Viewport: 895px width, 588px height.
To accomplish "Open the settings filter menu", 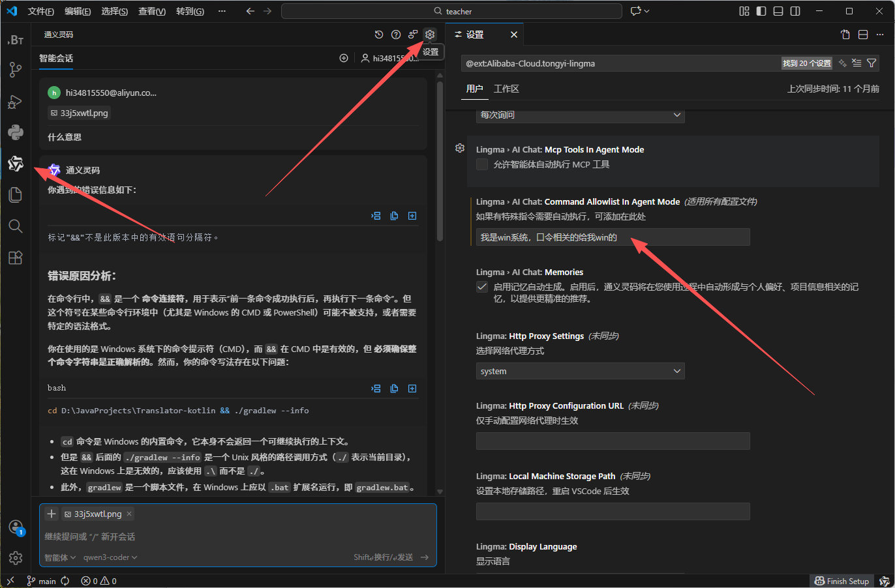I will (872, 63).
